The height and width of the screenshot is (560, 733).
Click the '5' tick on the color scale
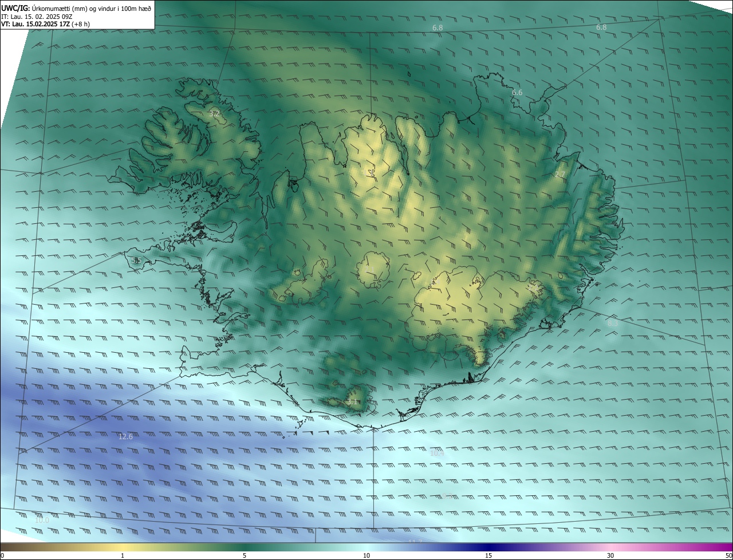(245, 556)
